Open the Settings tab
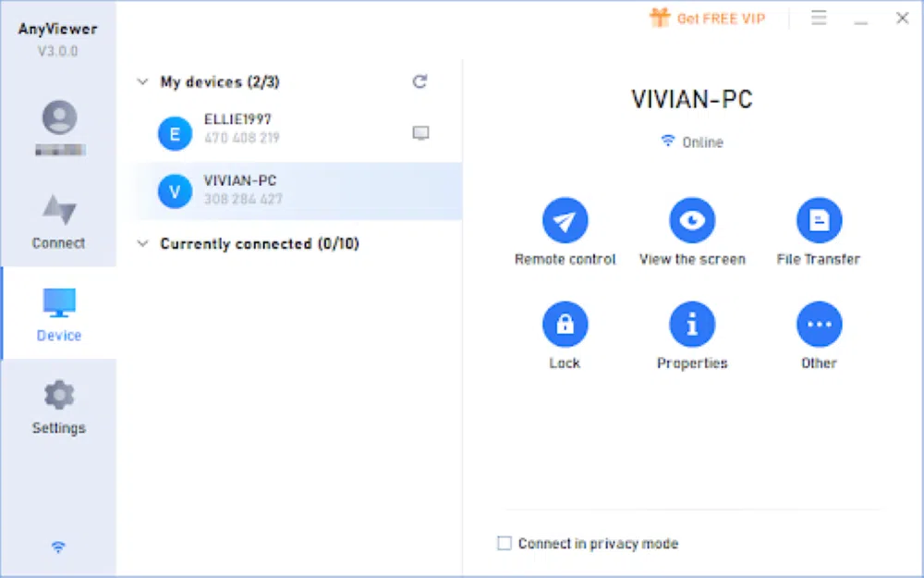The image size is (924, 578). point(59,407)
